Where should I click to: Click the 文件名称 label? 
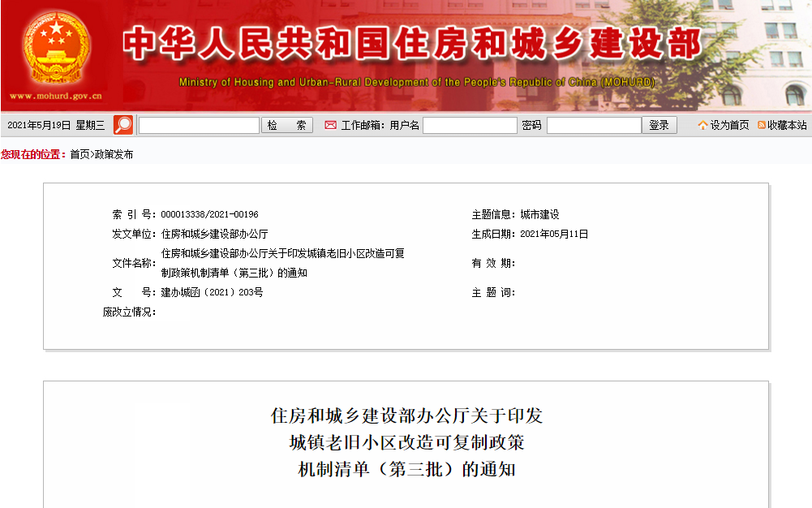tap(134, 263)
